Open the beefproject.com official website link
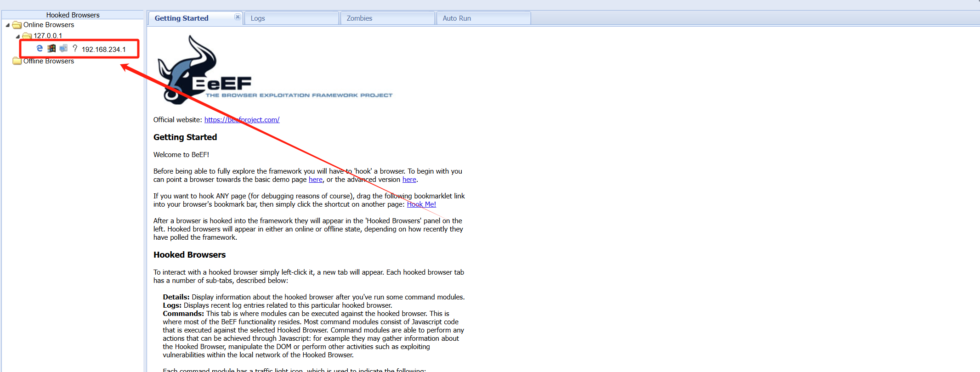Screen dimensions: 980x372 (242, 120)
